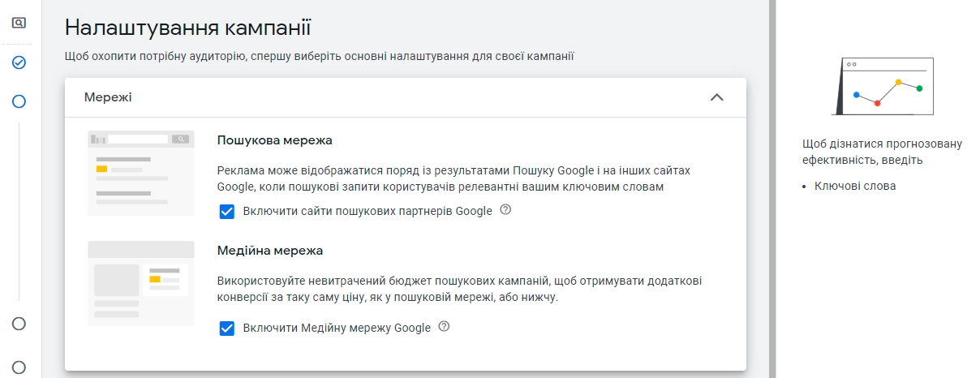This screenshot has width=980, height=378.
Task: Open help for Google search partner sites
Action: [x=505, y=210]
